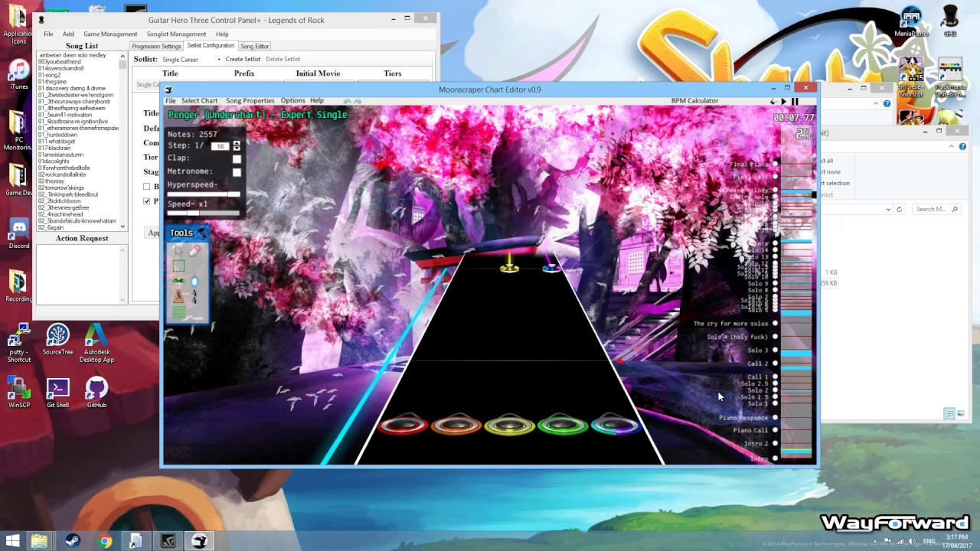Adjust the Speed slider handle

coord(194,213)
